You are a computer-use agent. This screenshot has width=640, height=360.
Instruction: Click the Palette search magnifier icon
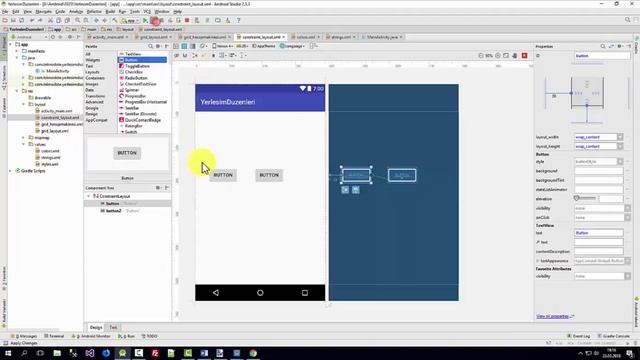[151, 46]
